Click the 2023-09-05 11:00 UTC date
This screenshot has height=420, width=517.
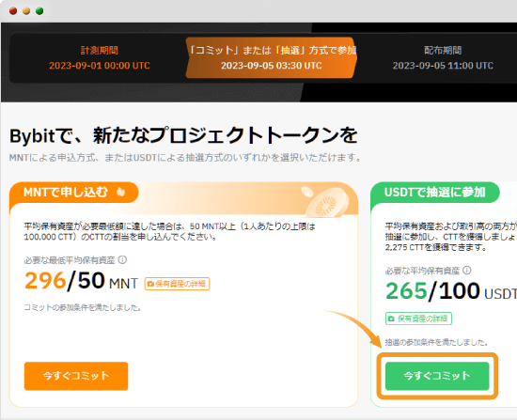pyautogui.click(x=443, y=66)
